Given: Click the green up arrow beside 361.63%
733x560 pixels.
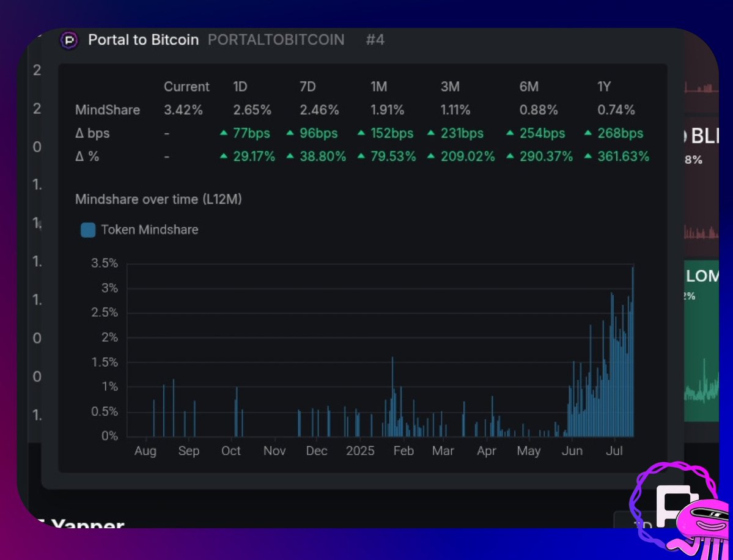Looking at the screenshot, I should [589, 156].
